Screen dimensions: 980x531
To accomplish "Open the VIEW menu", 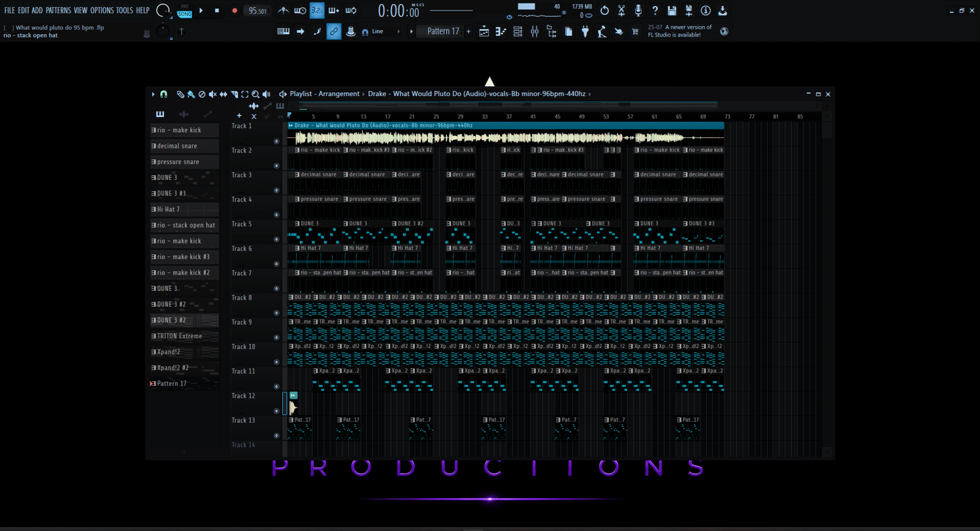I will [x=81, y=10].
